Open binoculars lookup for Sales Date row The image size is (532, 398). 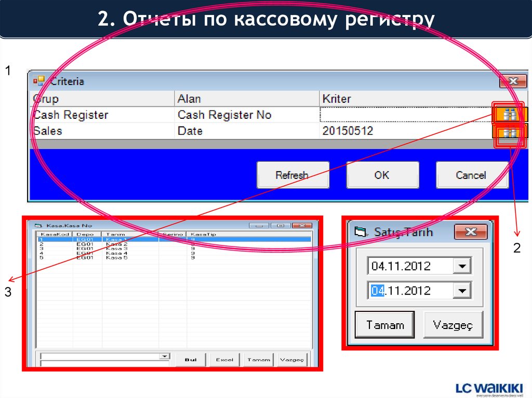(x=509, y=132)
